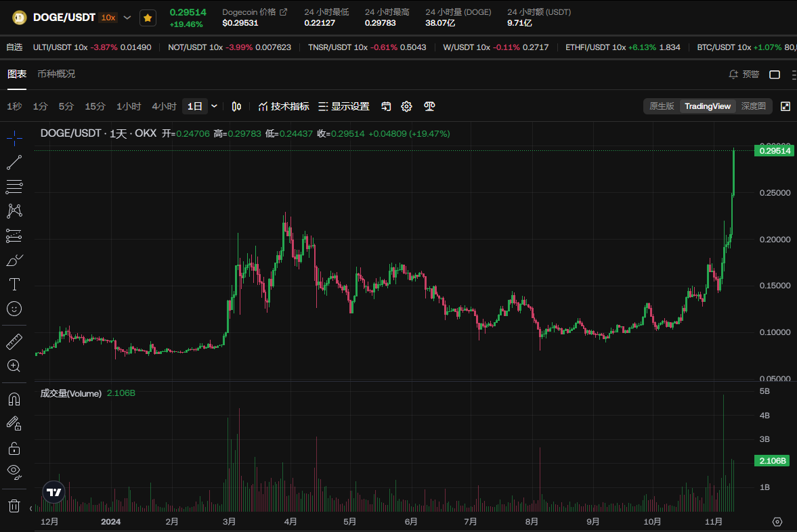Hide all drawings with the eye icon
This screenshot has width=797, height=532.
click(14, 471)
